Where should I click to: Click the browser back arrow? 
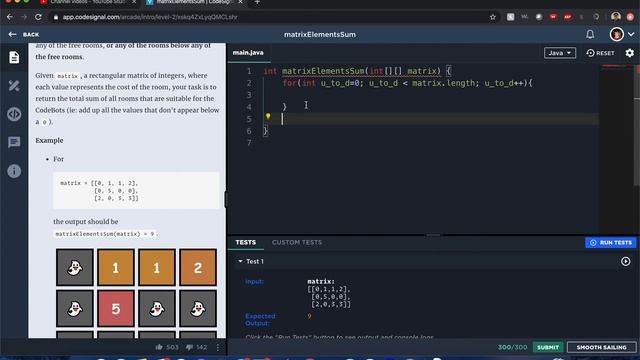pos(10,17)
